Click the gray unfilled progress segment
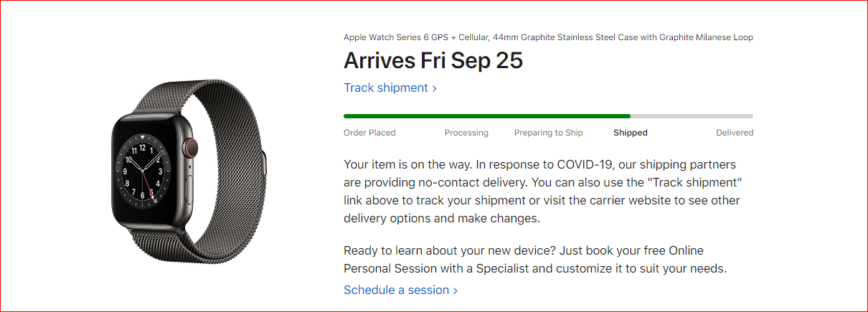The height and width of the screenshot is (312, 868). click(x=692, y=115)
